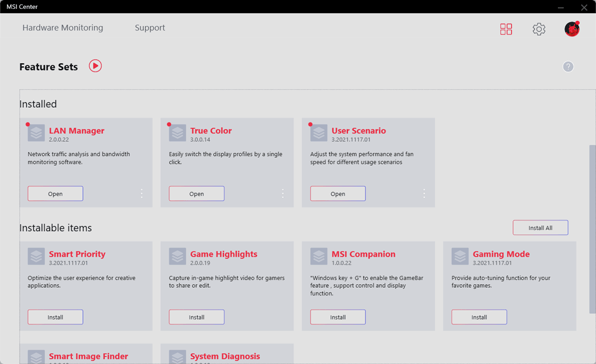Close the MSI Center window
Image resolution: width=596 pixels, height=364 pixels.
click(584, 7)
